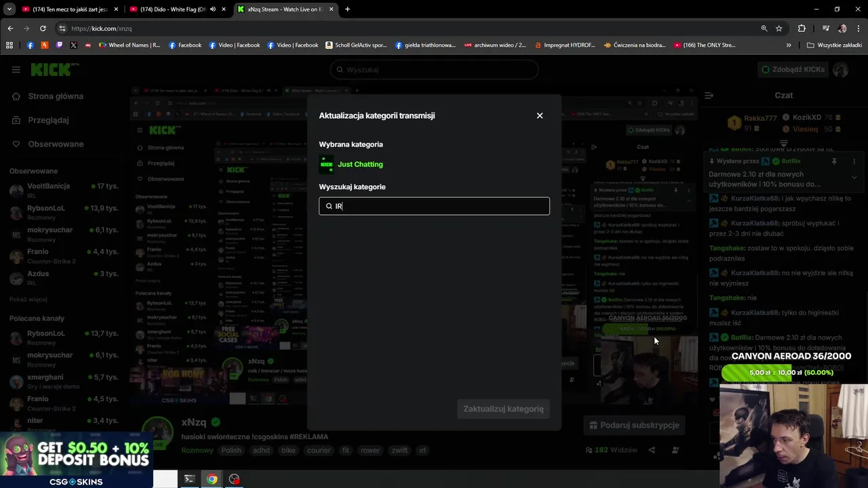The width and height of the screenshot is (868, 488).
Task: Open Scholl GelActiv bookmark
Action: click(356, 45)
